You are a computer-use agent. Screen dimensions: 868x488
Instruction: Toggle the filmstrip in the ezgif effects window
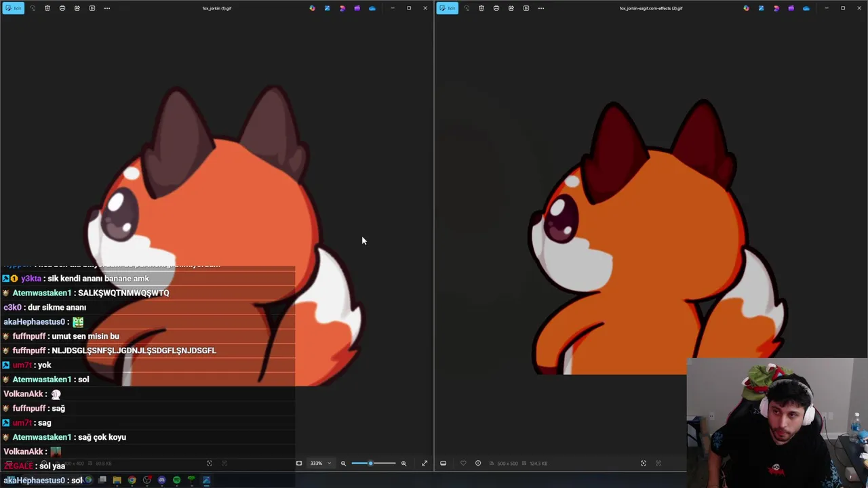(443, 463)
